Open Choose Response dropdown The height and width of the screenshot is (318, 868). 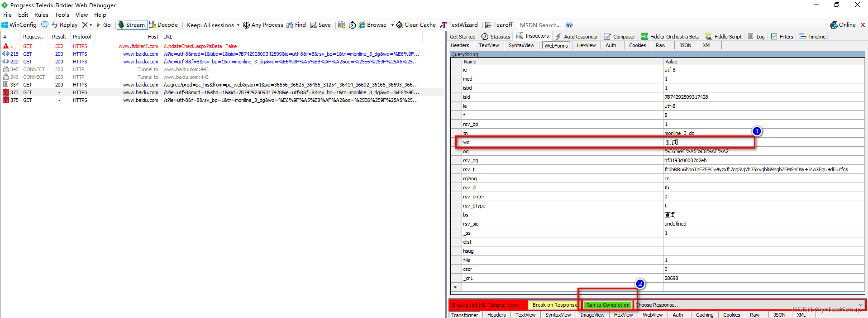pos(750,305)
